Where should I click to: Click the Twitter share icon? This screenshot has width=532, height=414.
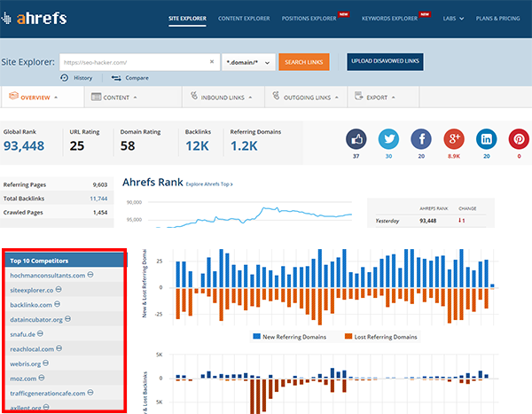point(387,139)
